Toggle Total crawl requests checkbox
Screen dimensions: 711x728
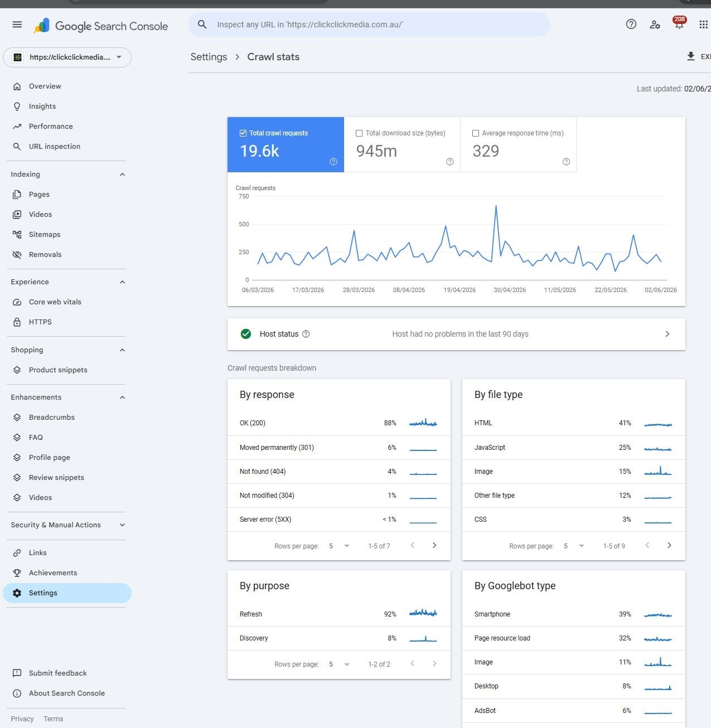(x=243, y=133)
